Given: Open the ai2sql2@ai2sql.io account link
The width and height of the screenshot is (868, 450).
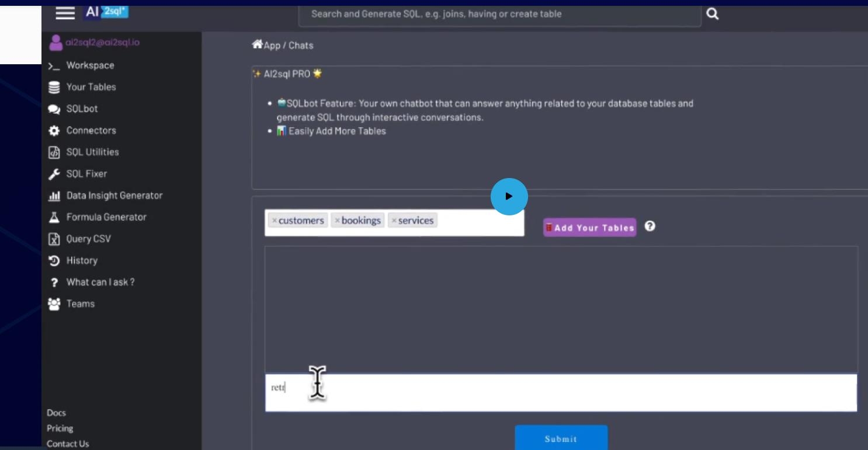Looking at the screenshot, I should click(103, 43).
